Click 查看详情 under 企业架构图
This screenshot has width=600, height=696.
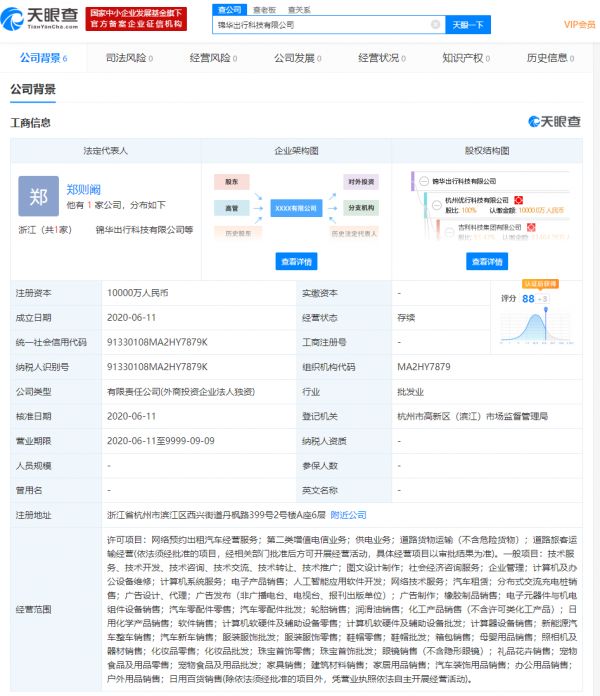pyautogui.click(x=295, y=261)
